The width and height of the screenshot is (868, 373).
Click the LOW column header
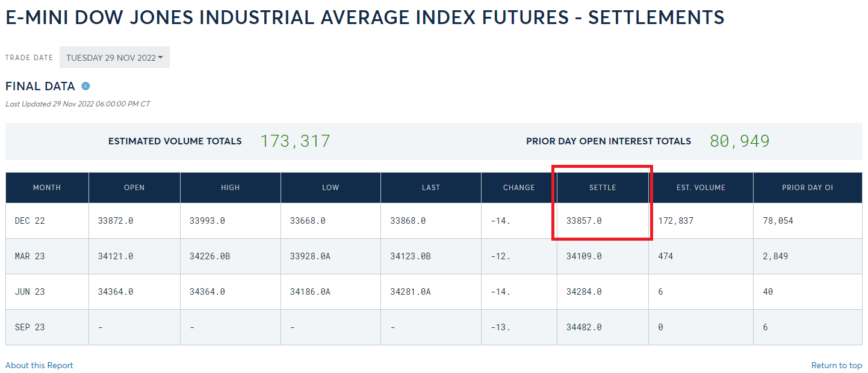(330, 188)
